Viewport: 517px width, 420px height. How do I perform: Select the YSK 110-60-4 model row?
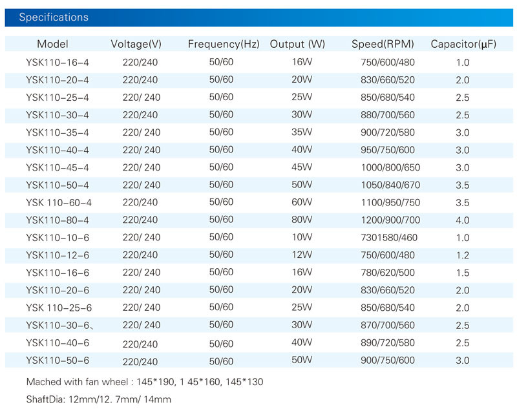59,202
